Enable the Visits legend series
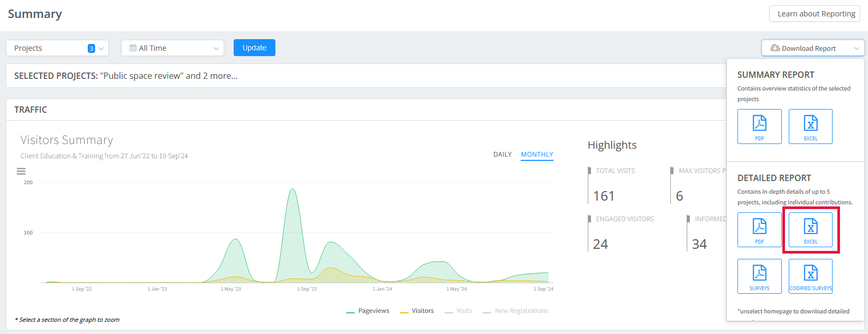The height and width of the screenshot is (334, 868). [x=458, y=311]
